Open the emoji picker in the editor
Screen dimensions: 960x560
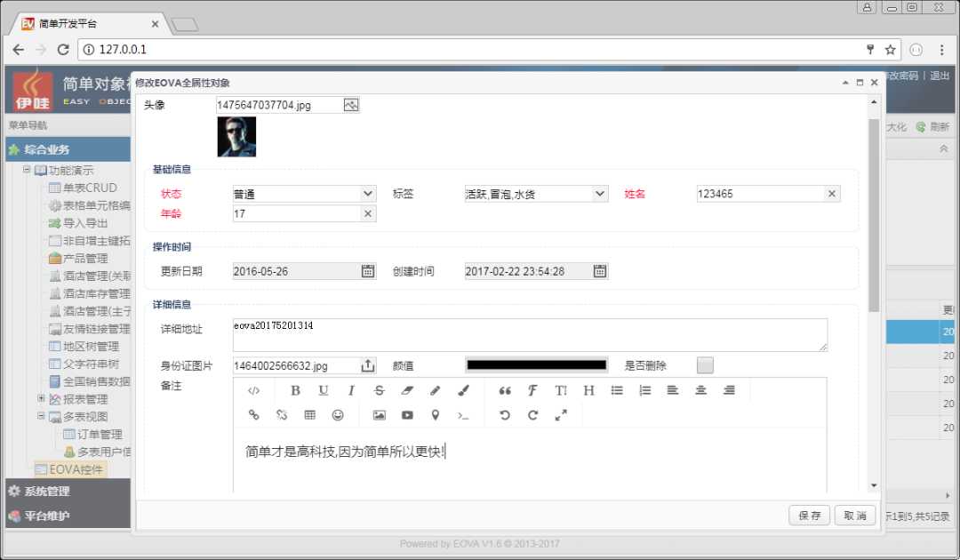pyautogui.click(x=338, y=415)
